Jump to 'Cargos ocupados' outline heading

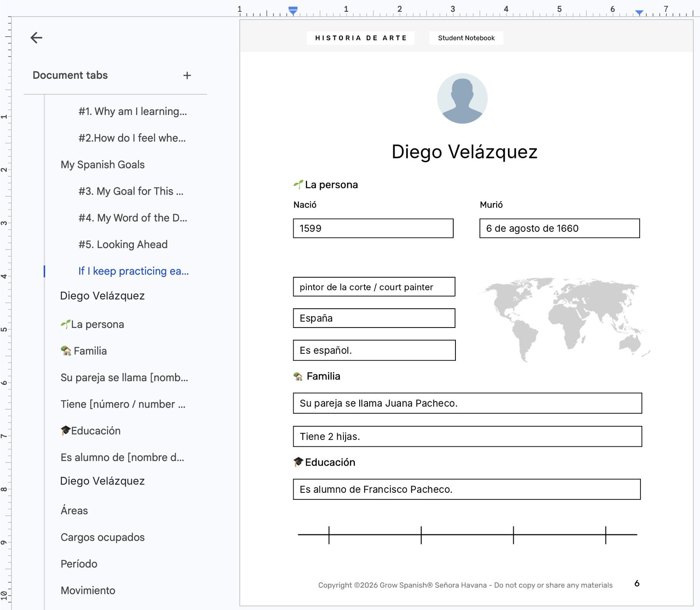103,537
